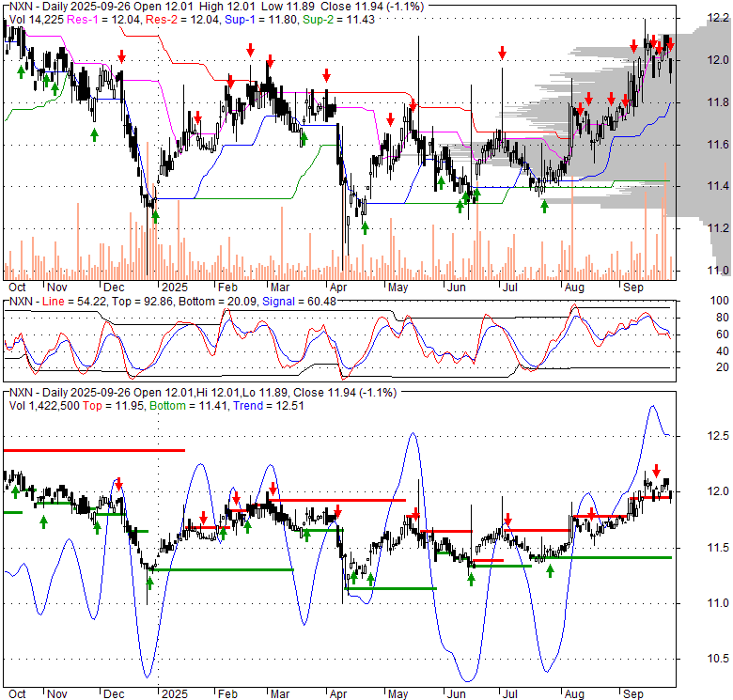
Task: Select the 2025 label on top chart axis
Action: (x=175, y=288)
